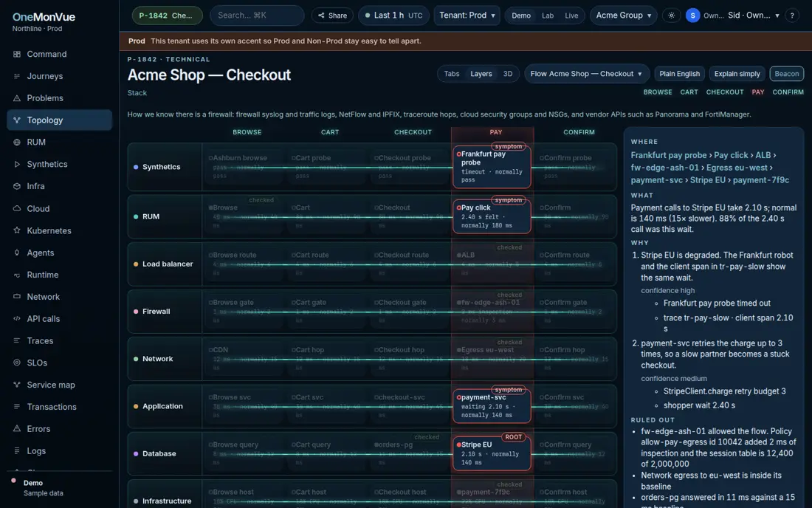Focus the Search field
Image resolution: width=812 pixels, height=508 pixels.
tap(257, 16)
